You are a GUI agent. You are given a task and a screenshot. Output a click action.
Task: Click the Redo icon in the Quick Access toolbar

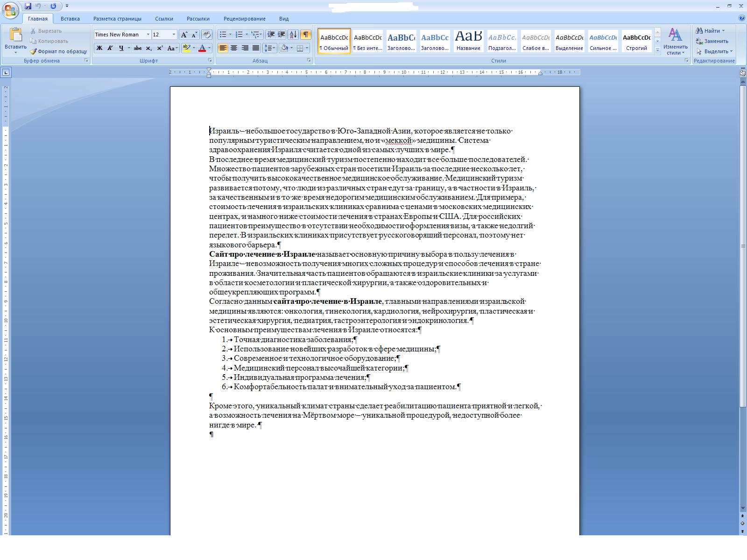53,6
